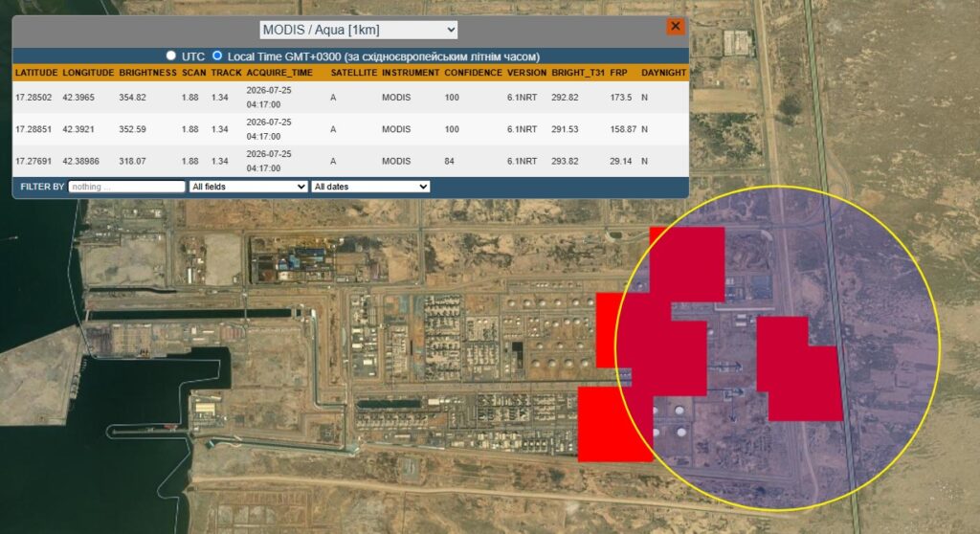Image resolution: width=980 pixels, height=534 pixels.
Task: Select the row with latitude 17.28502
Action: click(x=350, y=97)
